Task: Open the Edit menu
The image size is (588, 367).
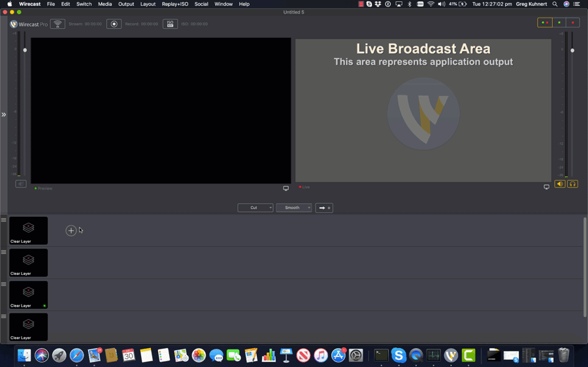Action: click(65, 4)
